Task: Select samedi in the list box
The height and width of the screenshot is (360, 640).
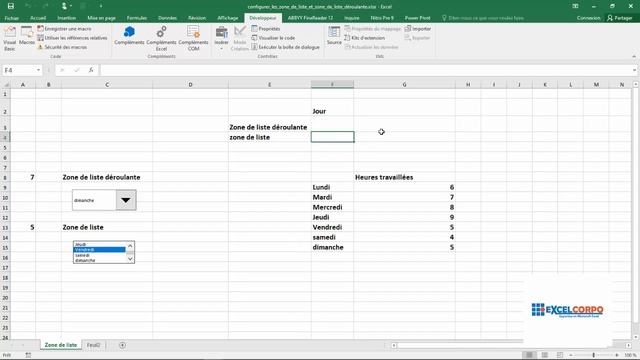Action: (x=100, y=255)
